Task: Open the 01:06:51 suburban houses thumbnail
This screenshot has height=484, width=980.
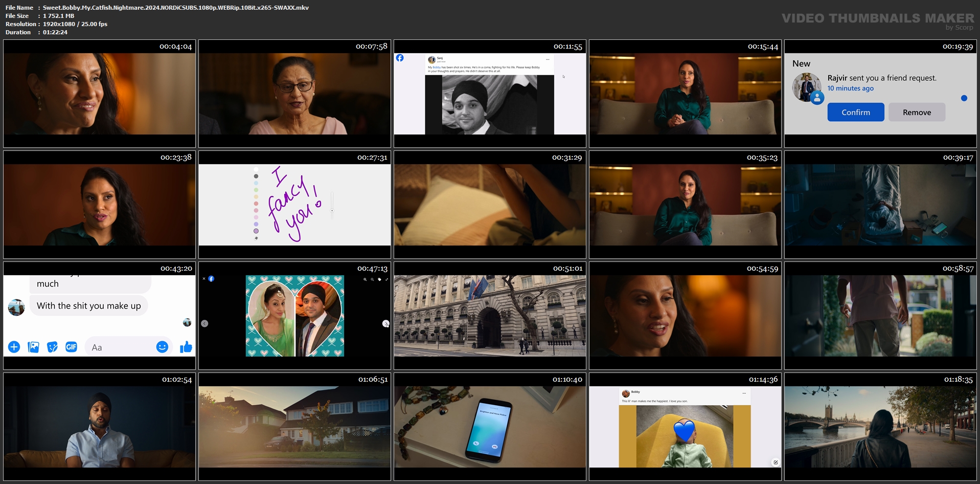Action: click(x=294, y=427)
